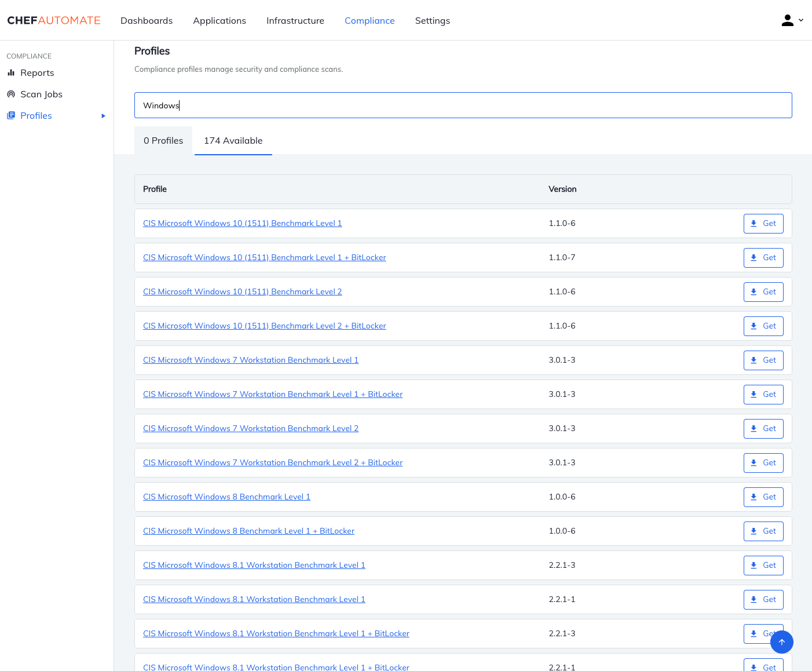Go to the Dashboards top menu
The width and height of the screenshot is (812, 671).
coord(147,21)
